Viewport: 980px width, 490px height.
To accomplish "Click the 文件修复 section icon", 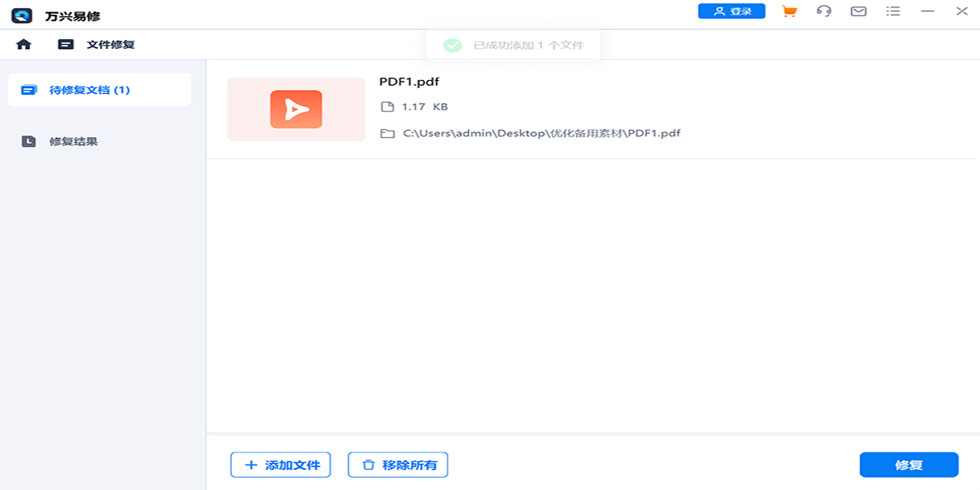I will [x=65, y=44].
